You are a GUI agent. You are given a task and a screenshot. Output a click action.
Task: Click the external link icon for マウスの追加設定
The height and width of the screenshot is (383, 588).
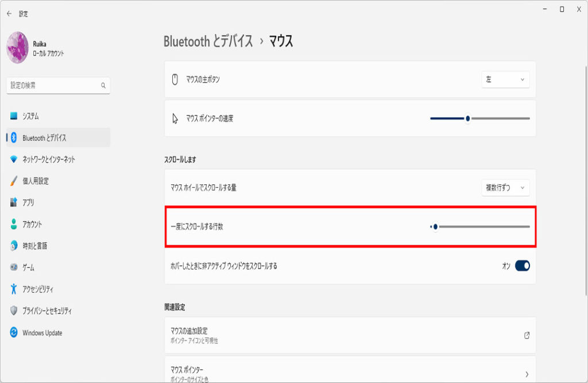click(x=527, y=335)
